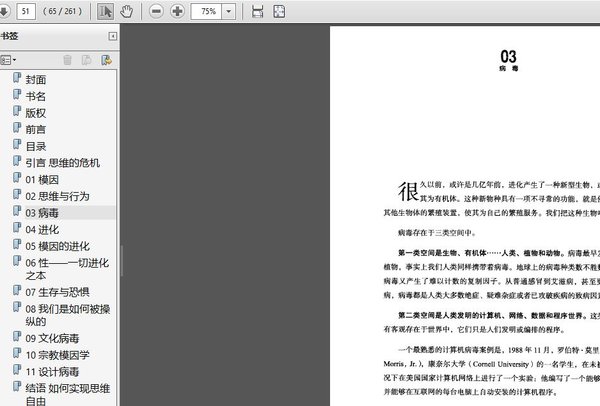The image size is (600, 406).
Task: Zoom in with the plus button
Action: pyautogui.click(x=177, y=11)
